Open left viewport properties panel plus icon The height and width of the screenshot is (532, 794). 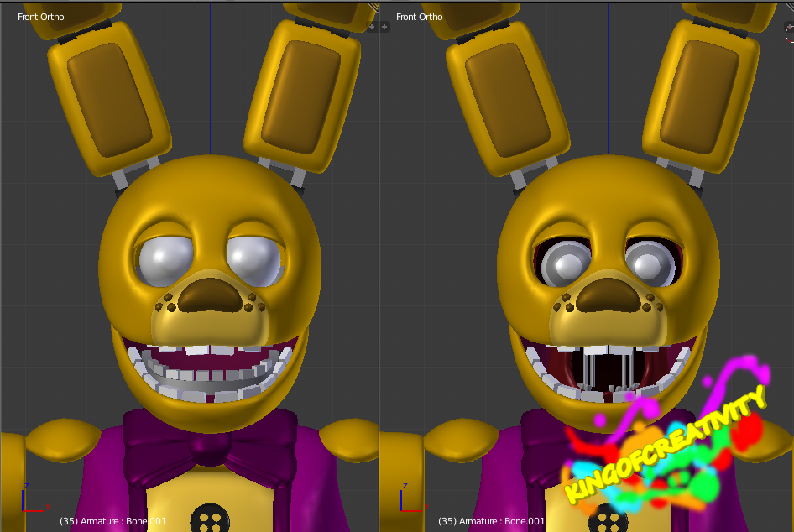pos(372,27)
